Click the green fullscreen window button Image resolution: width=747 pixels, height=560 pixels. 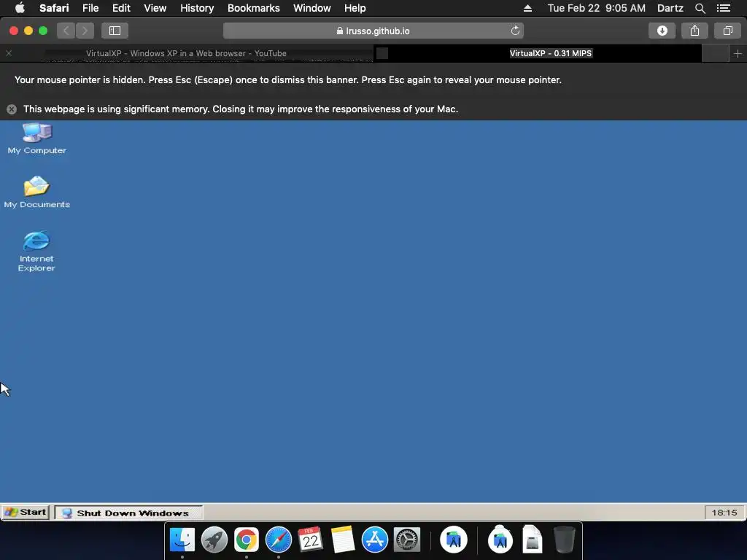(x=43, y=31)
